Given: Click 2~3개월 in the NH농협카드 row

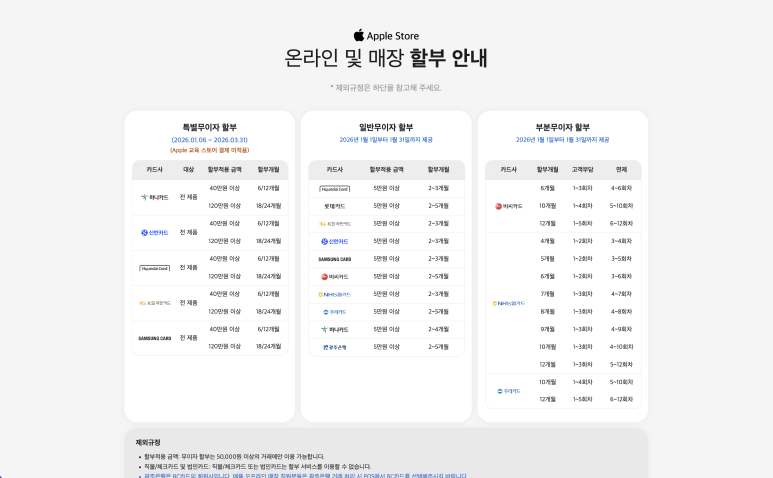Looking at the screenshot, I should click(438, 294).
